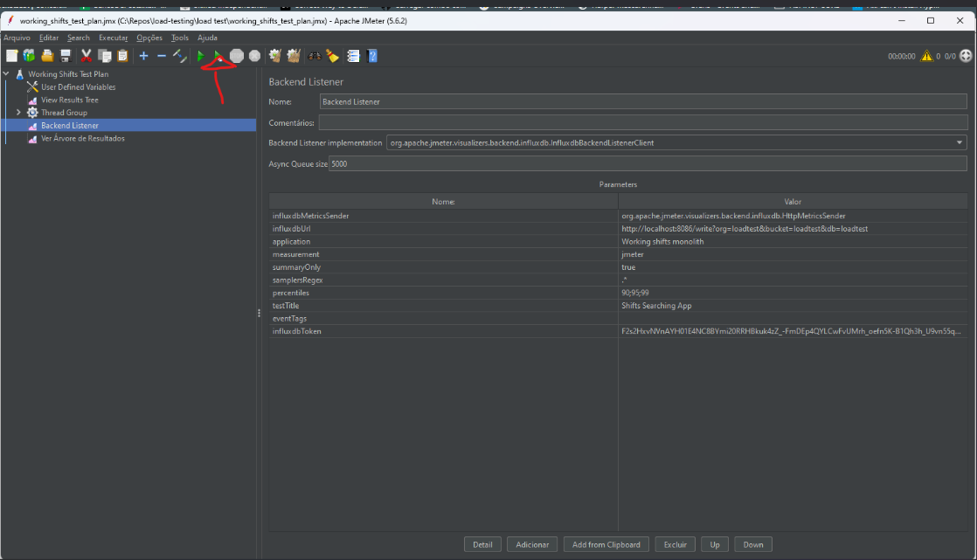
Task: Open the Search menu
Action: click(79, 38)
